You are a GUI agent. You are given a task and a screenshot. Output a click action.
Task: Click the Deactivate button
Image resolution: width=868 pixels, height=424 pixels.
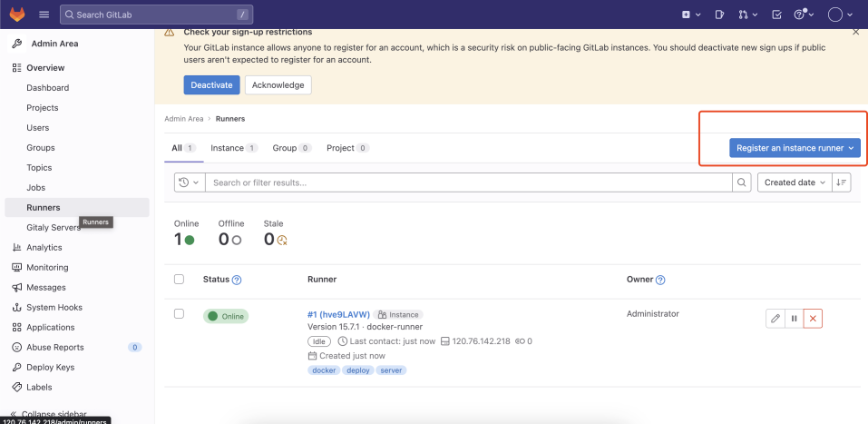[x=211, y=84]
